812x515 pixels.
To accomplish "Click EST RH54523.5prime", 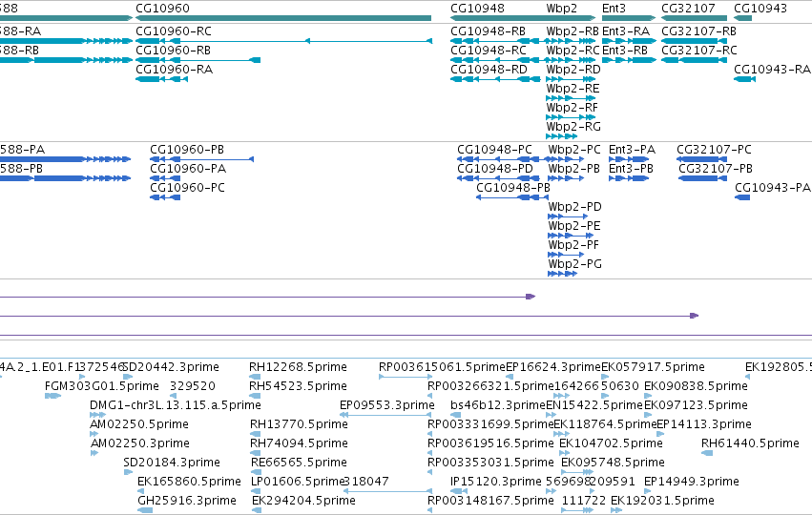I will (298, 386).
